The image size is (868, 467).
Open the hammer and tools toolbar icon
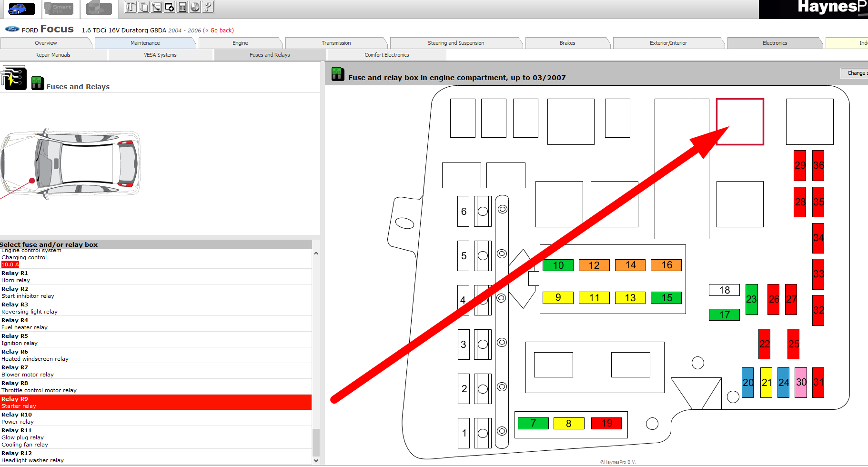pyautogui.click(x=131, y=7)
